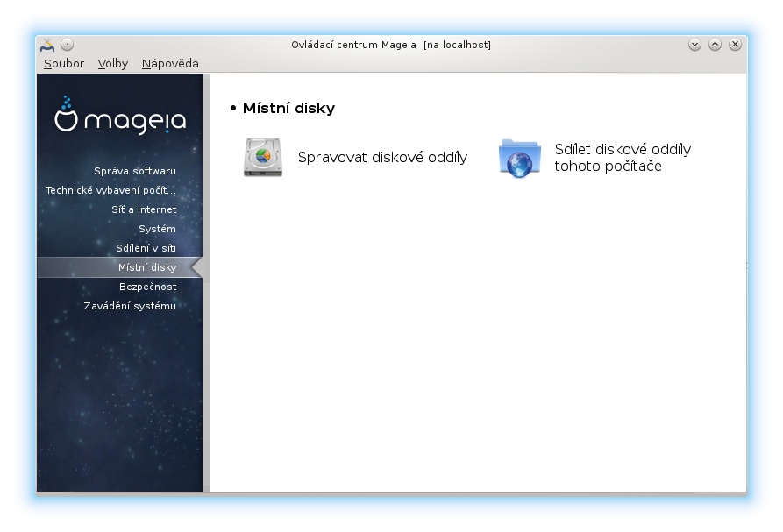Switch to the Systém category

(157, 229)
